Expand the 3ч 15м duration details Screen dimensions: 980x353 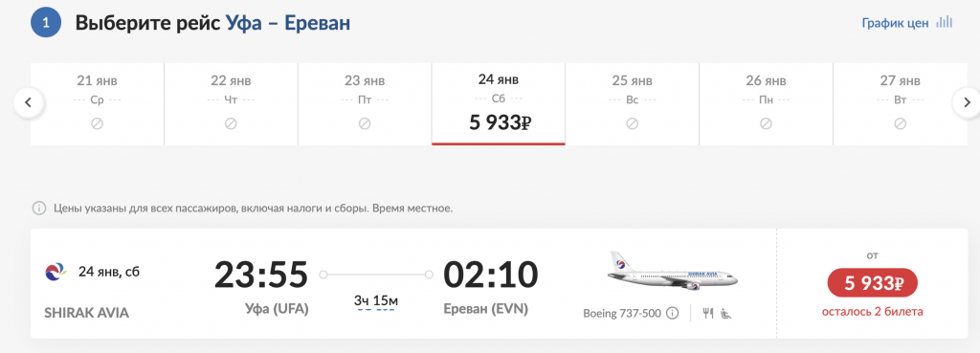point(375,301)
